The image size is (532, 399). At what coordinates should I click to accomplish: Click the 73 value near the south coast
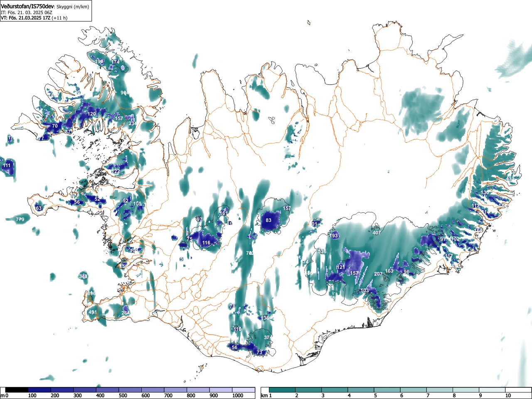coord(260,352)
